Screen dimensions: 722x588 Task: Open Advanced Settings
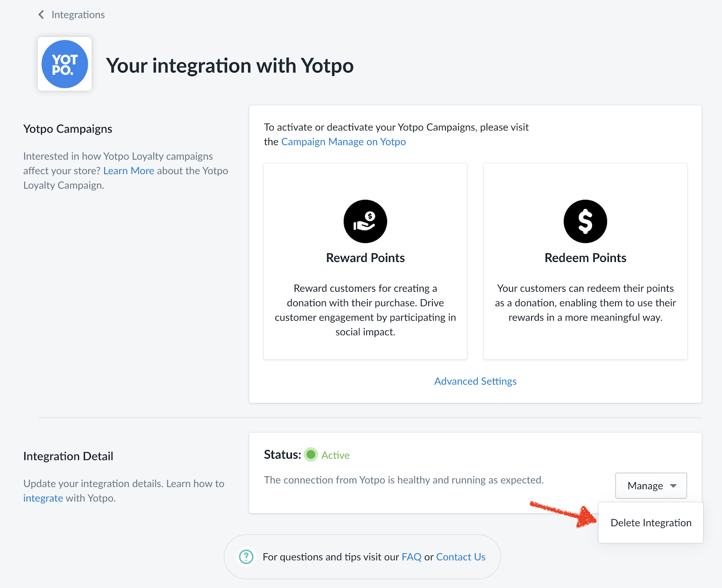[475, 381]
